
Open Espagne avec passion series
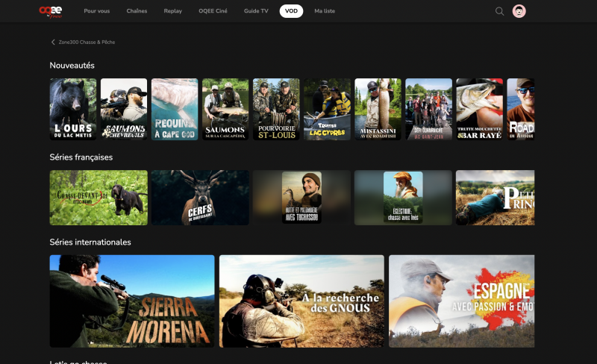point(462,301)
